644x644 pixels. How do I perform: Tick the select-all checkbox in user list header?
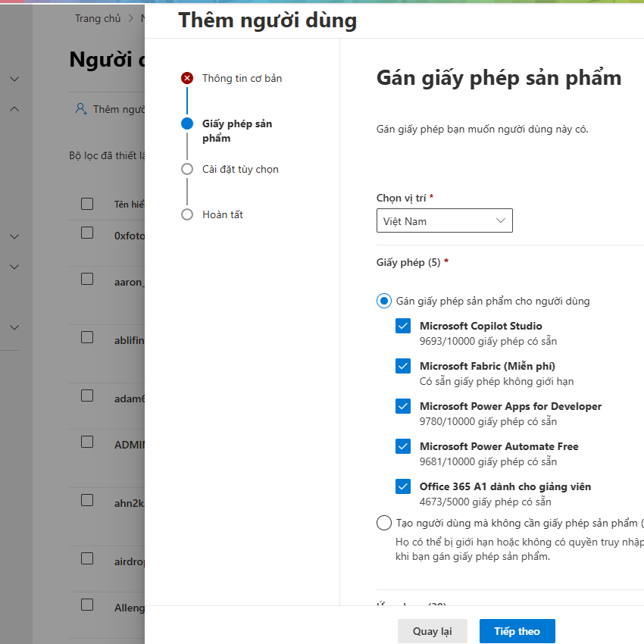87,204
